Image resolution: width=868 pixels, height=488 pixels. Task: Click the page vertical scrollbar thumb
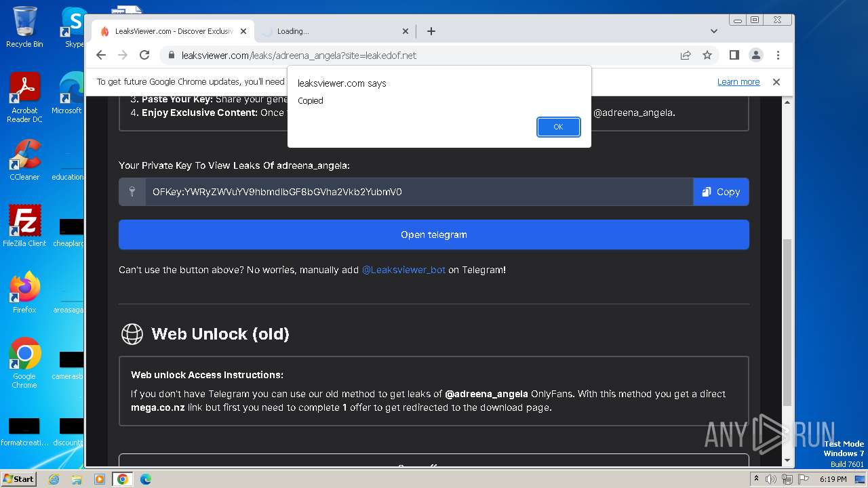(x=787, y=322)
